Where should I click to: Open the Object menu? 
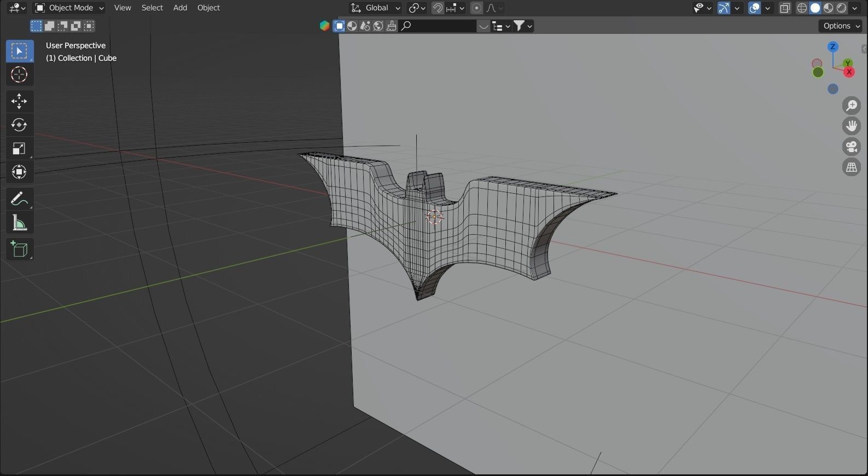click(x=208, y=8)
